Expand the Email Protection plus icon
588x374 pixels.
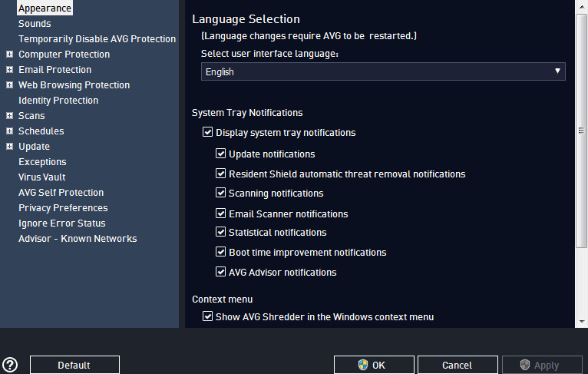[x=10, y=69]
